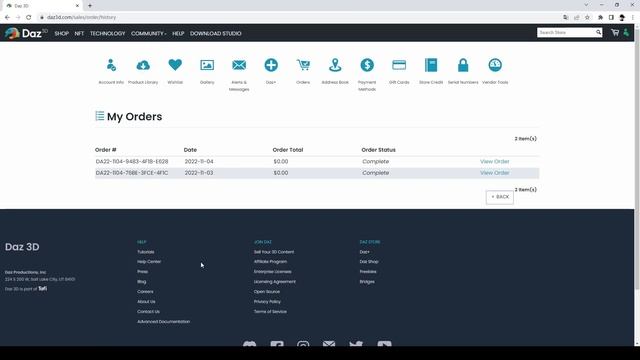Open the Chrome three-dot menu
Image resolution: width=640 pixels, height=360 pixels.
(633, 17)
